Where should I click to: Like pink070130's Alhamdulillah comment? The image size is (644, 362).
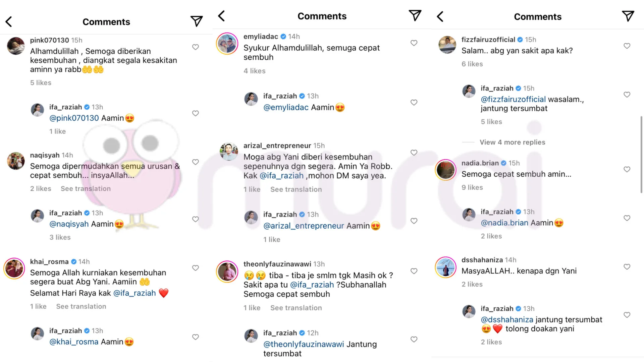196,47
